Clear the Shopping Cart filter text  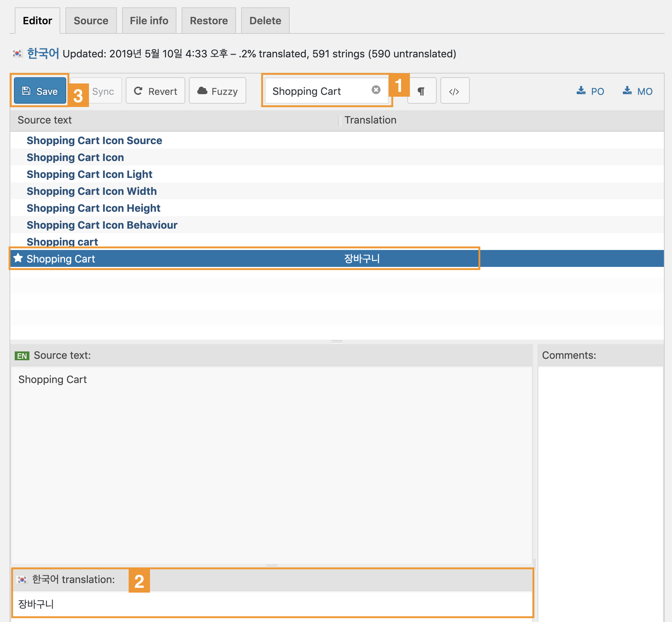click(376, 90)
